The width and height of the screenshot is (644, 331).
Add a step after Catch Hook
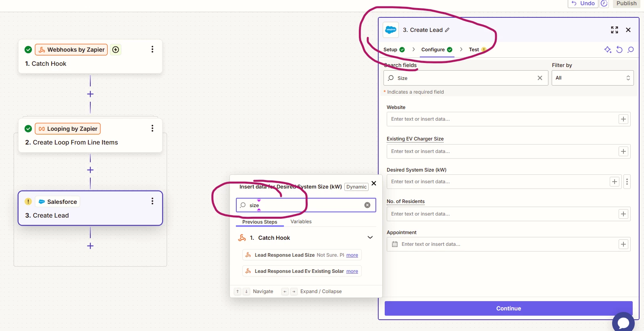tap(90, 94)
